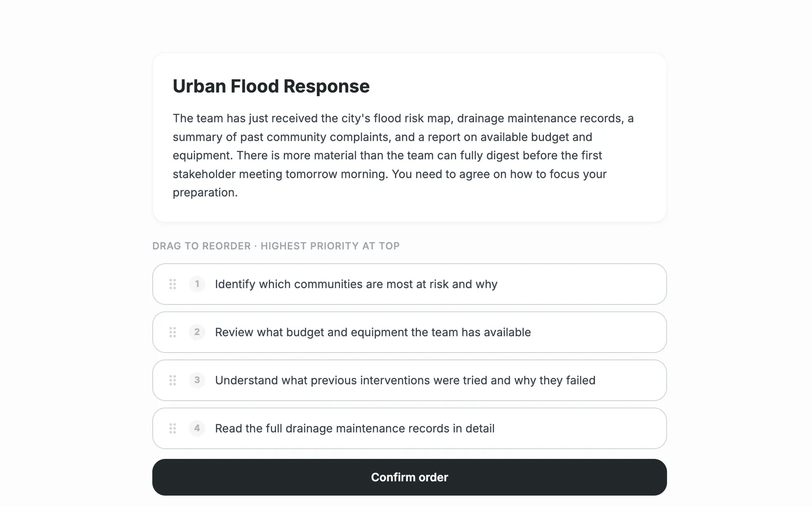Click the drag handle beside budget review item
Image resolution: width=812 pixels, height=507 pixels.
(172, 332)
